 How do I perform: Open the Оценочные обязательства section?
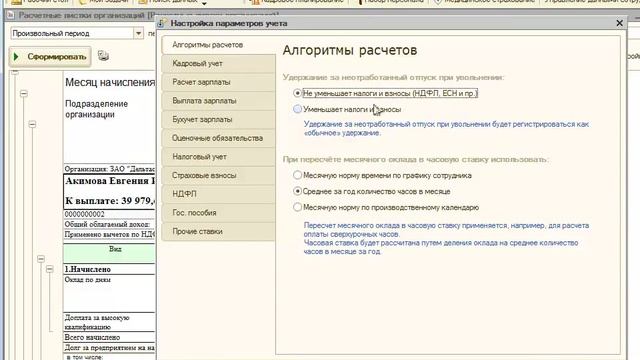pos(218,138)
